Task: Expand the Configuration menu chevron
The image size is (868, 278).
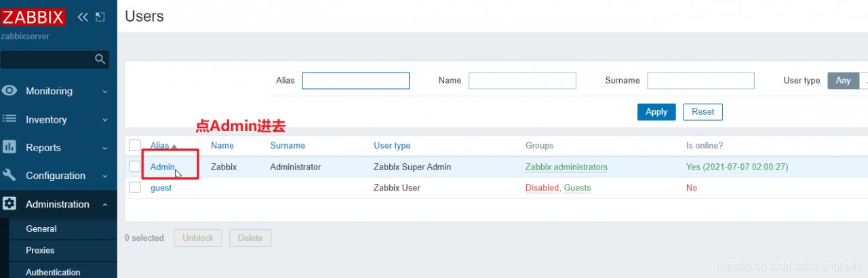Action: click(105, 176)
